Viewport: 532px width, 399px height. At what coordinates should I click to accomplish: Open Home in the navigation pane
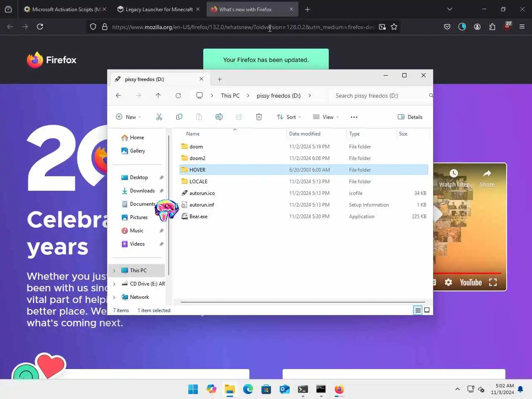(x=137, y=138)
